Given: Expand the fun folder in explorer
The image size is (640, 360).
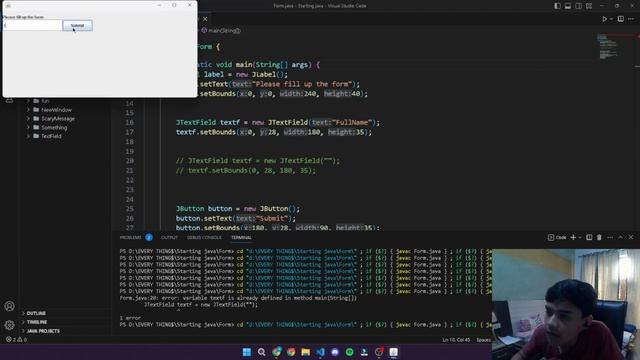Looking at the screenshot, I should (28, 101).
